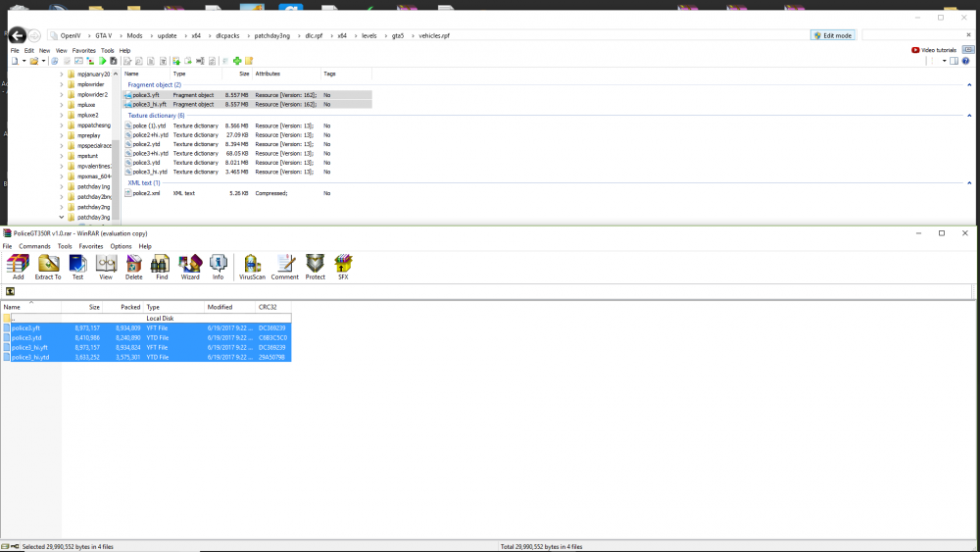Image resolution: width=980 pixels, height=552 pixels.
Task: Click OpenIV new folder toolbar icon
Action: (x=249, y=61)
